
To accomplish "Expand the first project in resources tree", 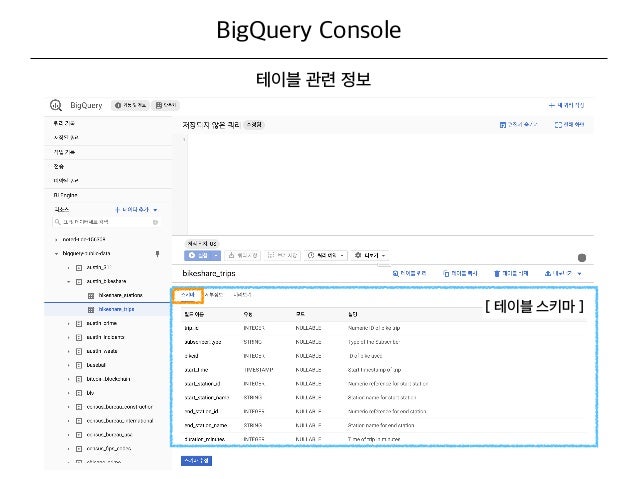I will click(x=57, y=240).
